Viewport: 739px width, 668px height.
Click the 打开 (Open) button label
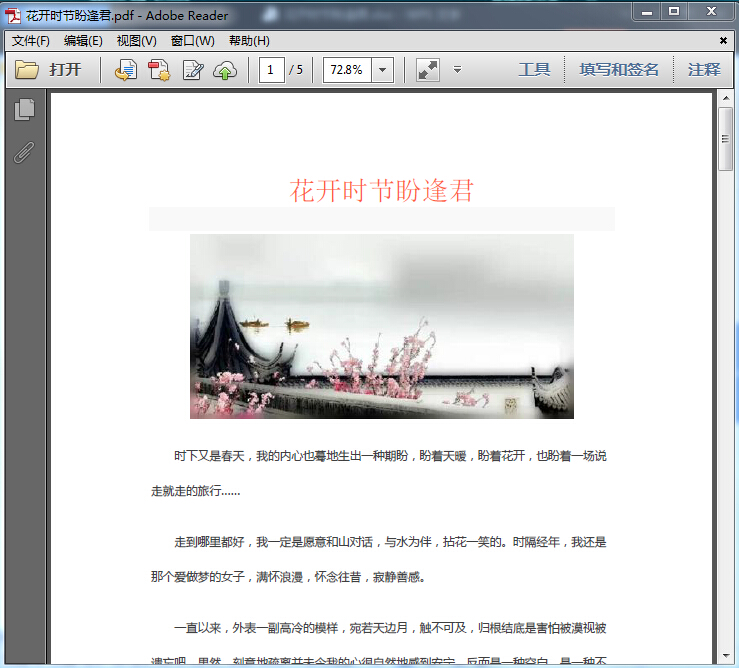65,70
